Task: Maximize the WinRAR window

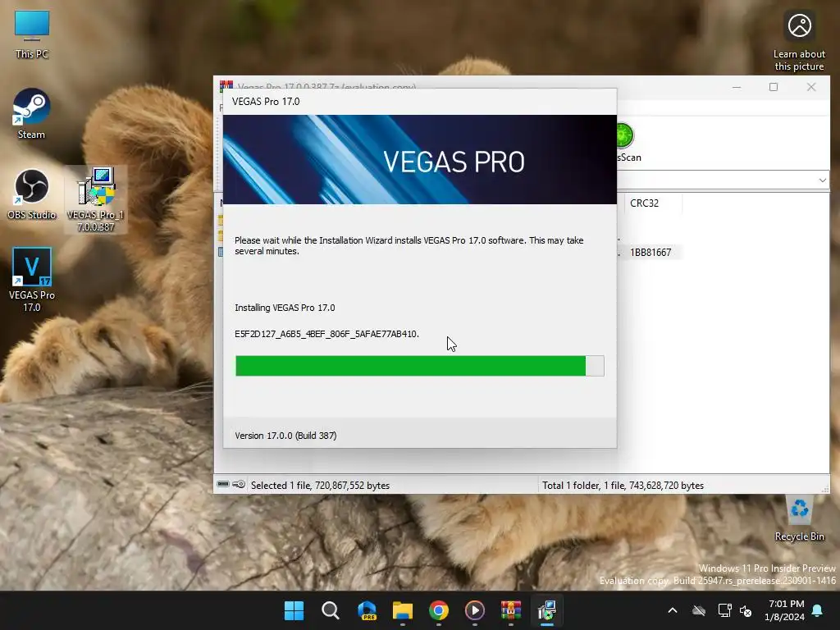Action: click(773, 87)
